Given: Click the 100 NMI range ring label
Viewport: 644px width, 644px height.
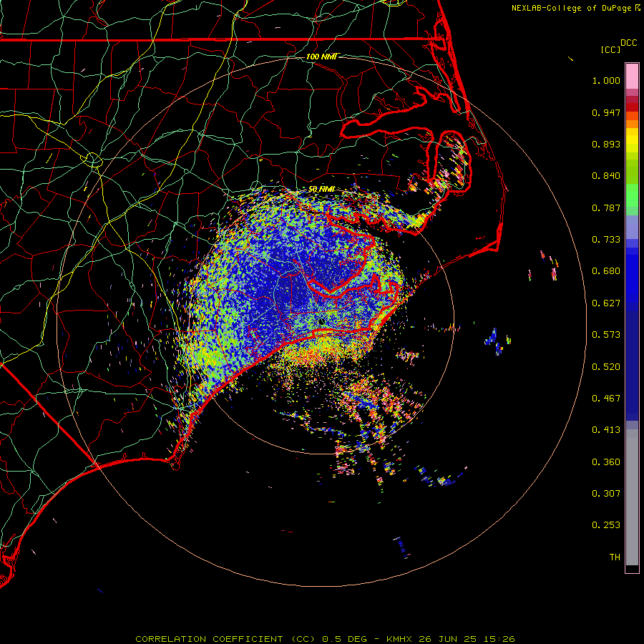Looking at the screenshot, I should (321, 57).
